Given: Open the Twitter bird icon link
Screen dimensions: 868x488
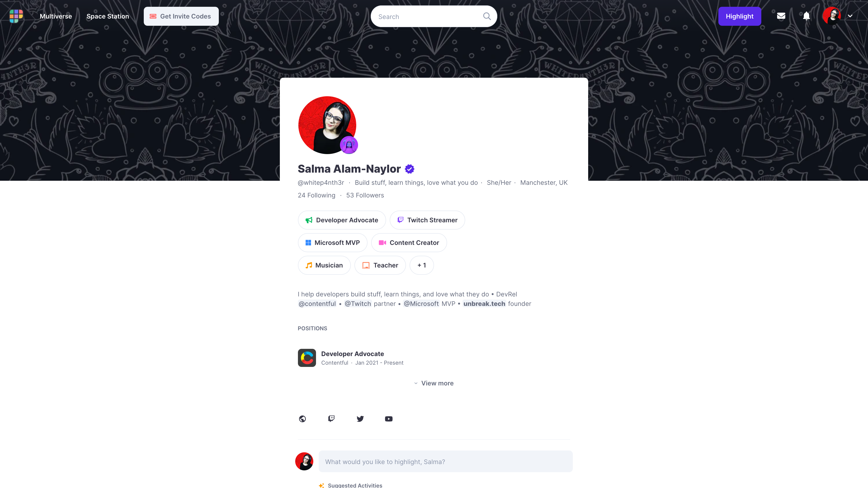Looking at the screenshot, I should click(x=360, y=419).
